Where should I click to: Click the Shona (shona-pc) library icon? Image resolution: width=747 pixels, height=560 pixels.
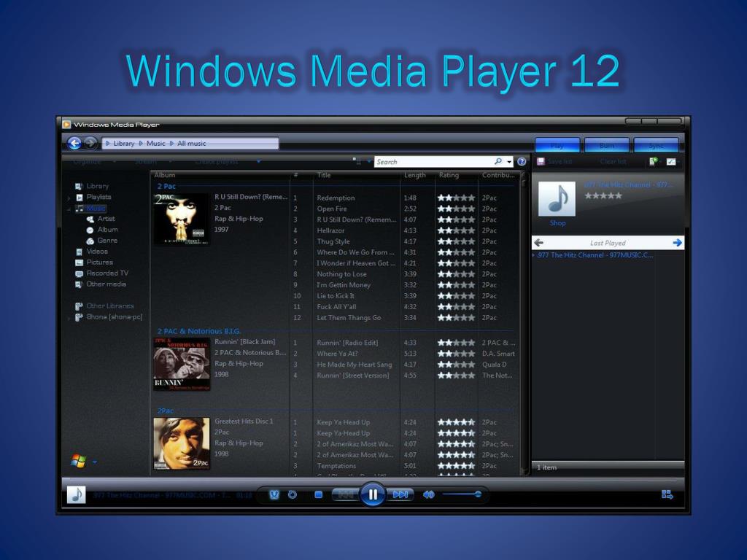pos(79,317)
